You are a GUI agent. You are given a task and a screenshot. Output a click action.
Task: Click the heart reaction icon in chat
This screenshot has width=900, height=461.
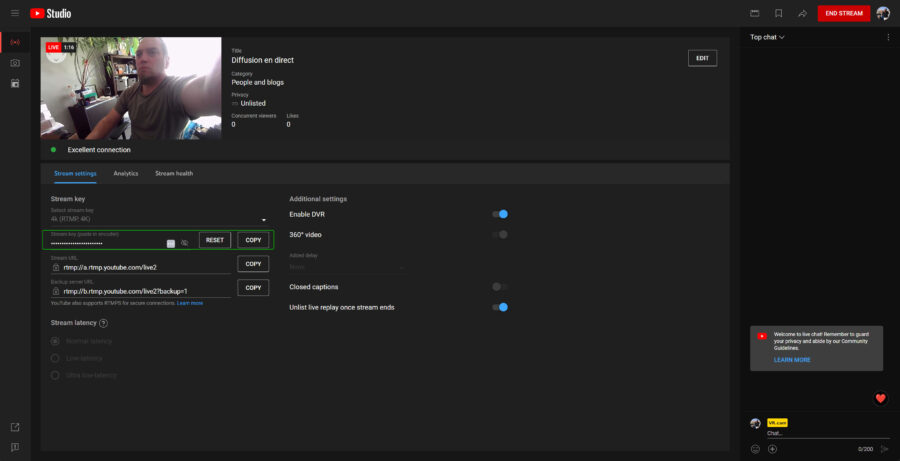880,398
